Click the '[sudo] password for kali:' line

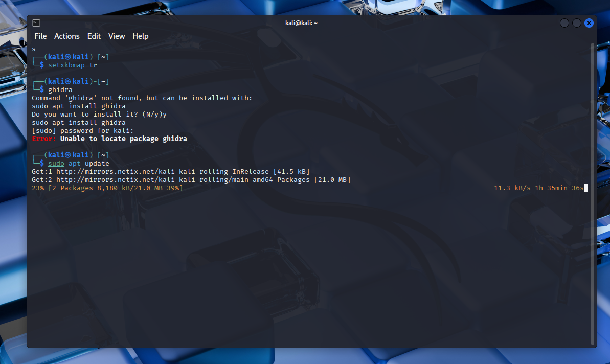coord(83,131)
